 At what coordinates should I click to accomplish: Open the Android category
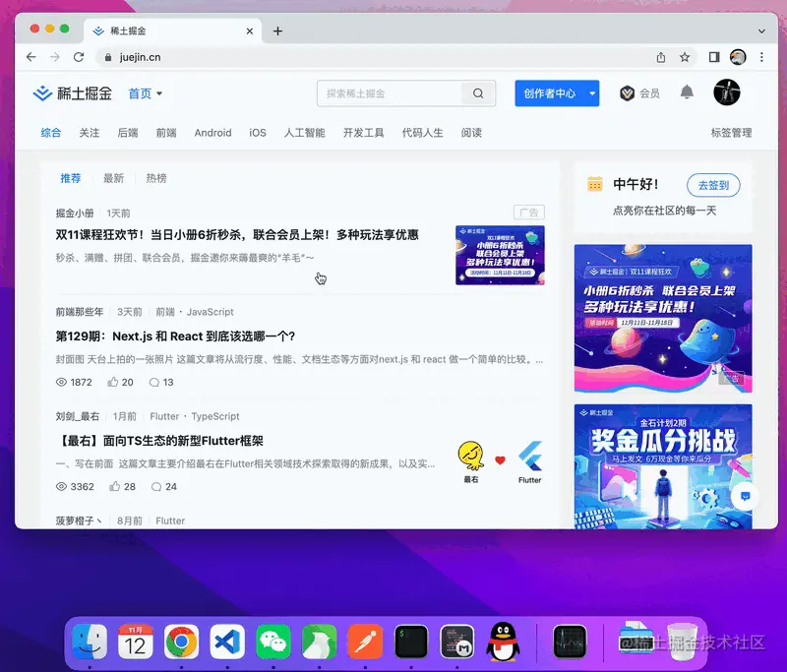tap(212, 133)
